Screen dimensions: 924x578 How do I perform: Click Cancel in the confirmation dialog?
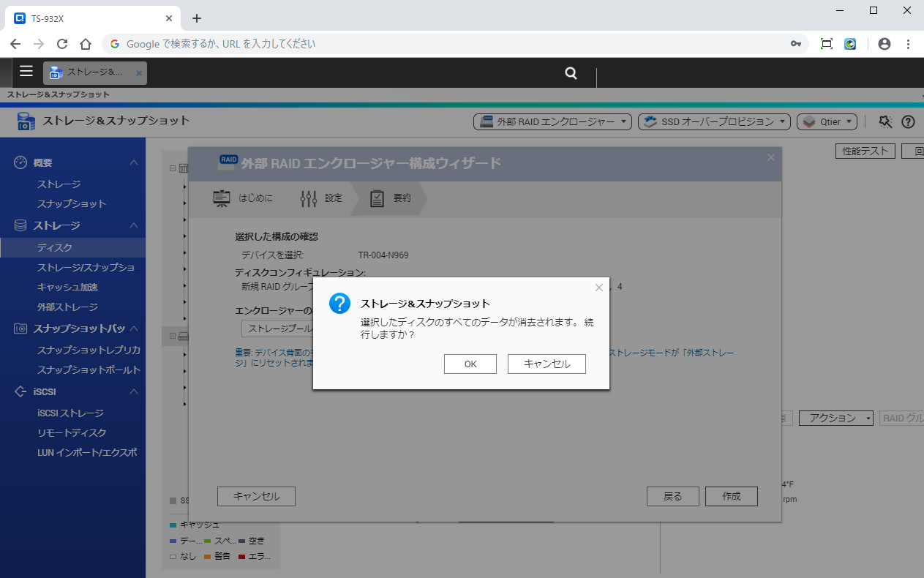click(x=546, y=364)
